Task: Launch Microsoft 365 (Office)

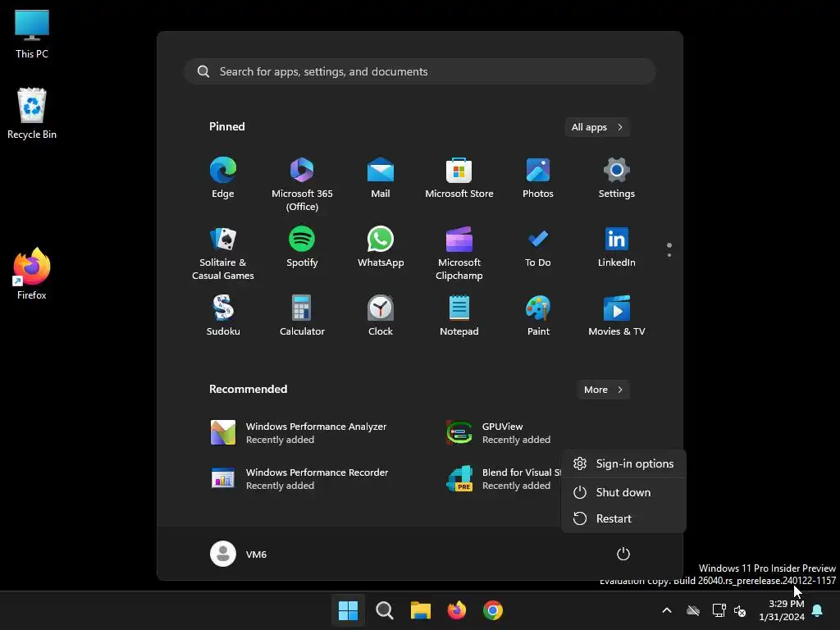Action: (302, 184)
